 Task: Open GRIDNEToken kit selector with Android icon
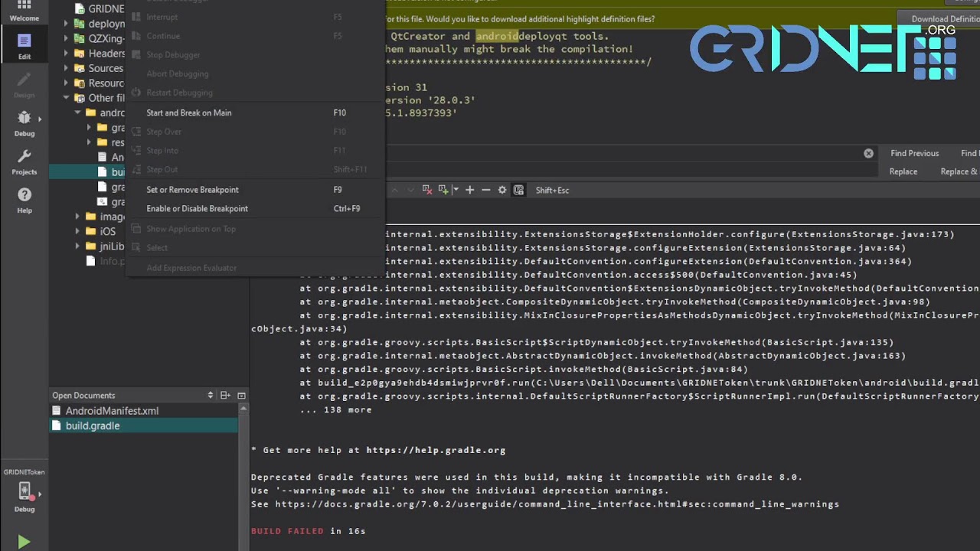(24, 490)
